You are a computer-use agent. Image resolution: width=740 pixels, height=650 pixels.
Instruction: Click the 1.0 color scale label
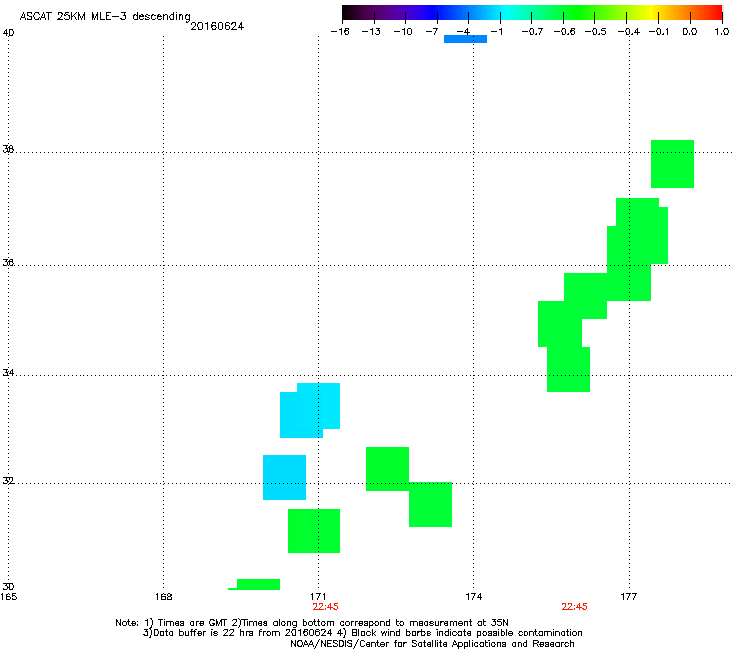722,32
